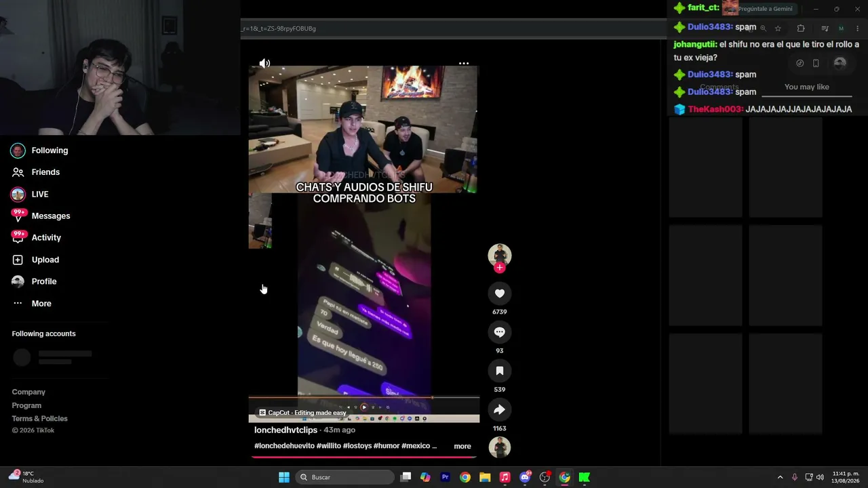Viewport: 868px width, 488px height.
Task: Open Apple Music from the taskbar
Action: tap(505, 477)
